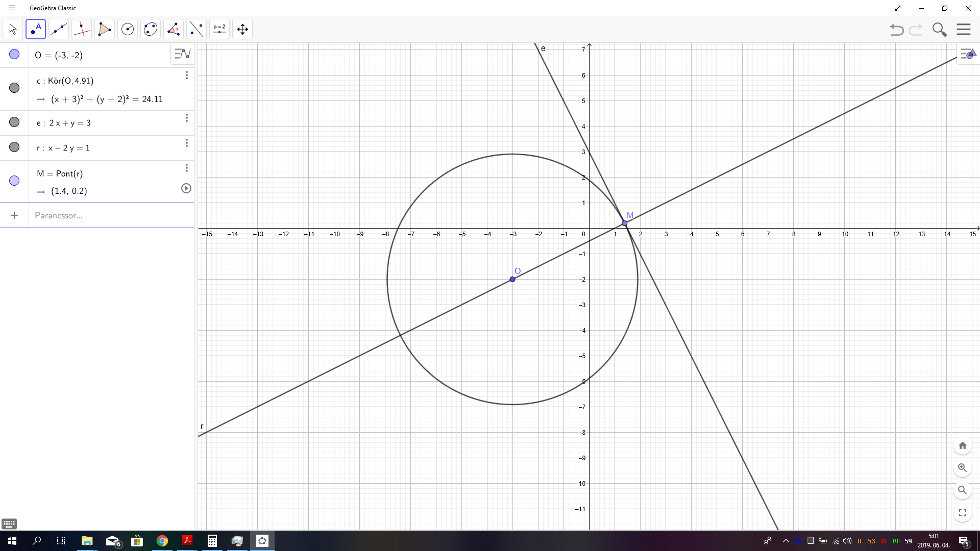Select the Move arrow tool
Image resolution: width=980 pixels, height=551 pixels.
pos(13,29)
